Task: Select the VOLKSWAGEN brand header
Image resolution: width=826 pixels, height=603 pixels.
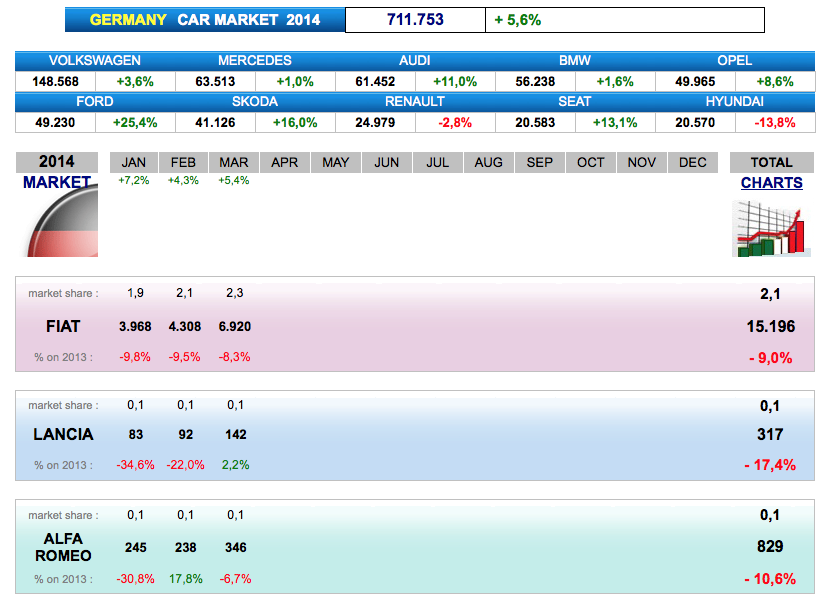Action: coord(95,61)
